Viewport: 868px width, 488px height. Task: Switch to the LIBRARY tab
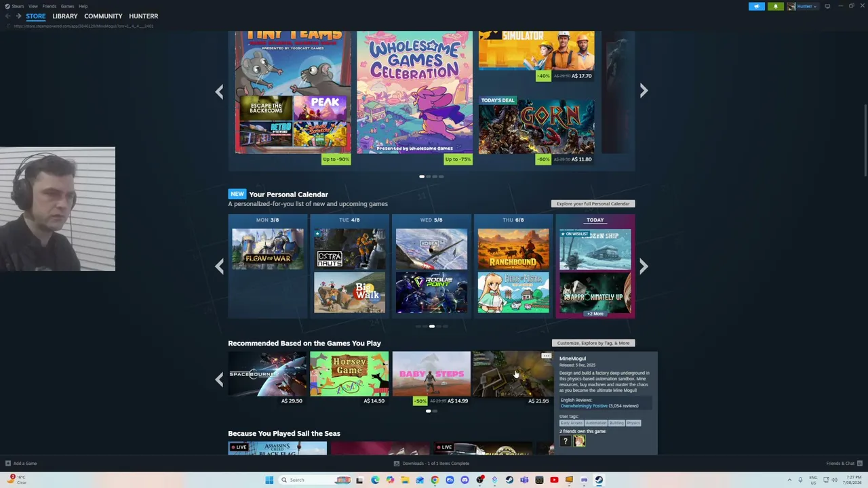coord(65,16)
